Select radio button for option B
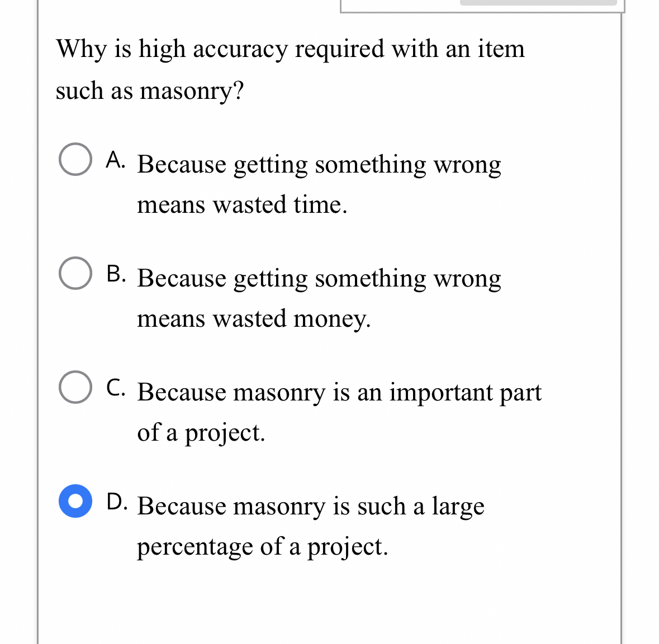This screenshot has height=644, width=659. click(x=75, y=274)
